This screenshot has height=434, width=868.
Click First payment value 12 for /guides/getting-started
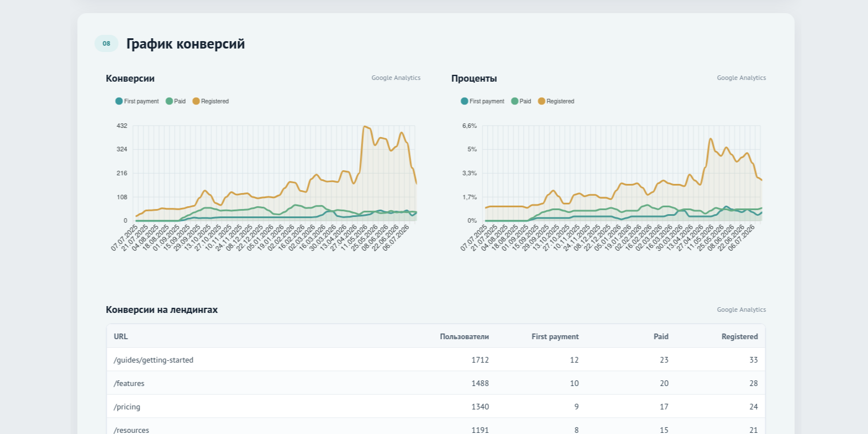(x=574, y=360)
